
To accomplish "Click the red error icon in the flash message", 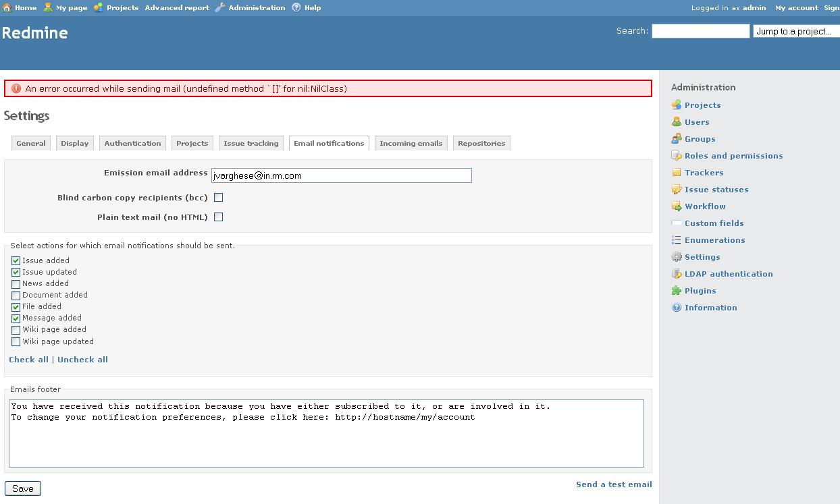I will point(16,88).
